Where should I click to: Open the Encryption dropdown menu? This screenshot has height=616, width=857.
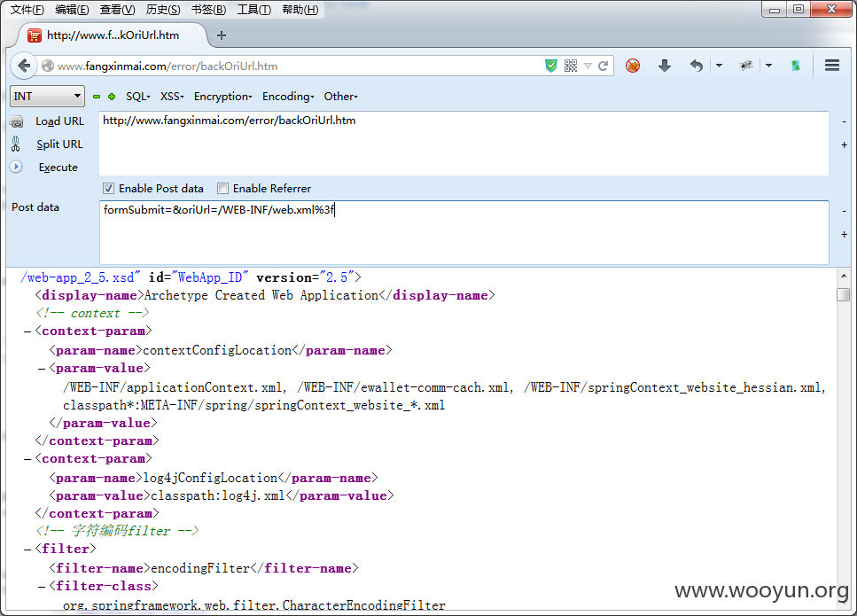click(x=223, y=97)
